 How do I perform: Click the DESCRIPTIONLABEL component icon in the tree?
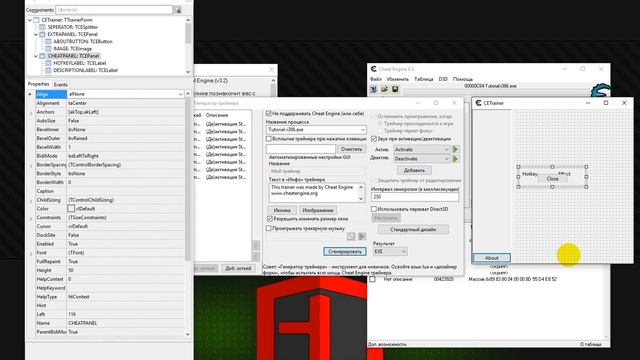tap(49, 70)
